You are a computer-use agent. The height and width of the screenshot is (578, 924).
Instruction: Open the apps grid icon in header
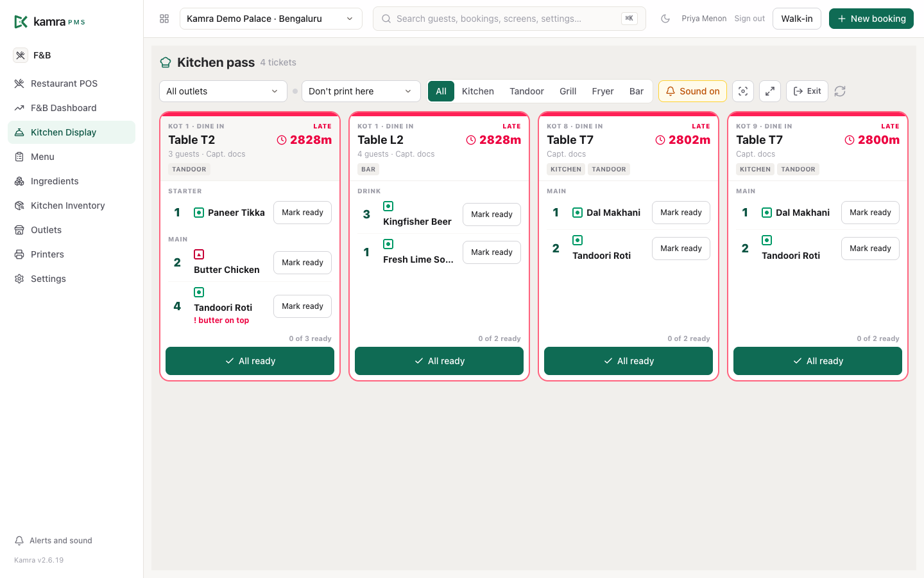pyautogui.click(x=164, y=19)
